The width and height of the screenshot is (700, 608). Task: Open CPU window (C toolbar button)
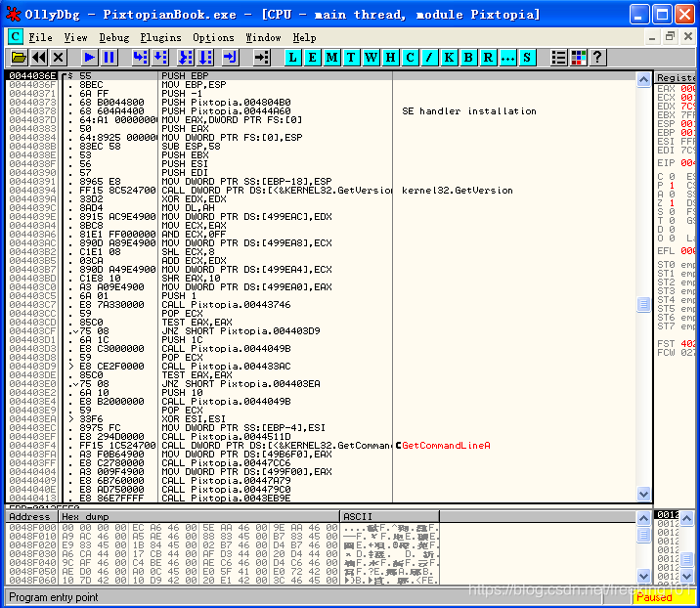410,57
